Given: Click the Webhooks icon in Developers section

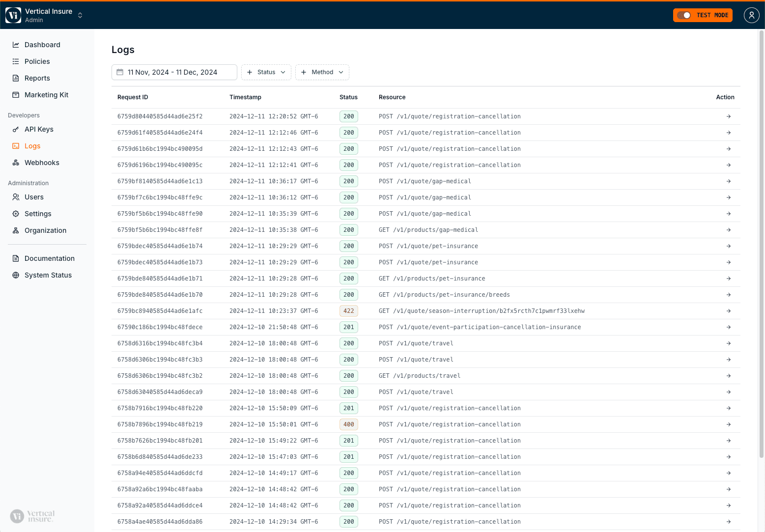Looking at the screenshot, I should [16, 163].
